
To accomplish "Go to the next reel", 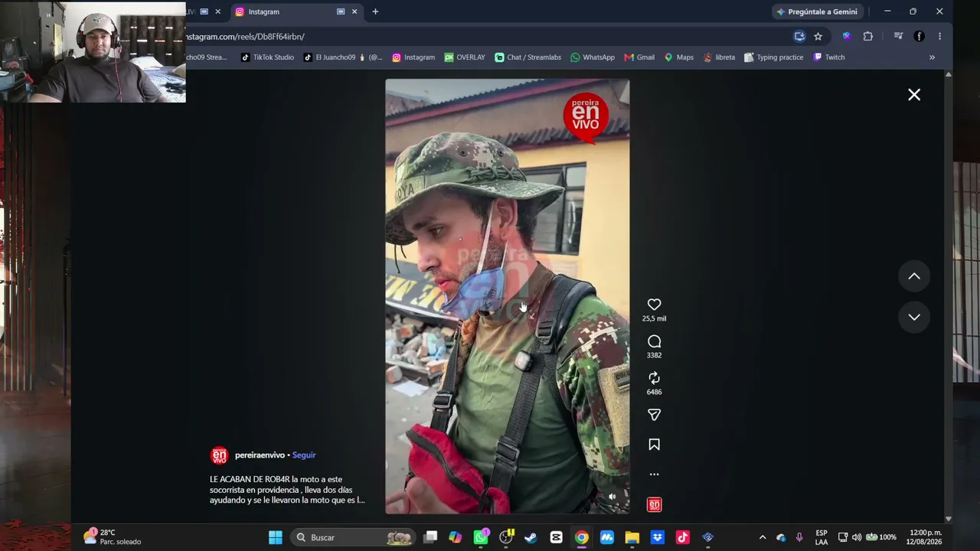I will (x=914, y=317).
